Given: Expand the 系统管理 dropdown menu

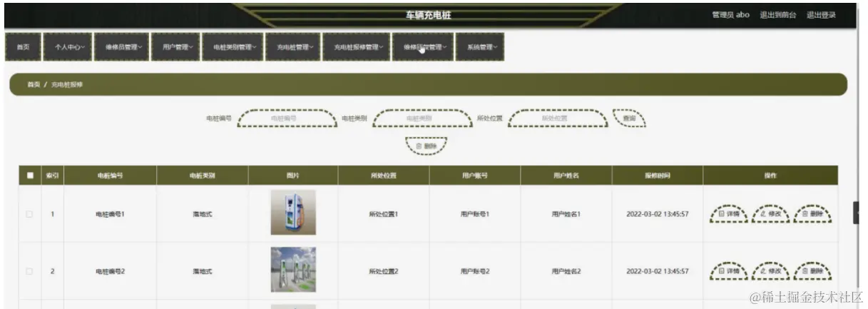Looking at the screenshot, I should coord(481,47).
